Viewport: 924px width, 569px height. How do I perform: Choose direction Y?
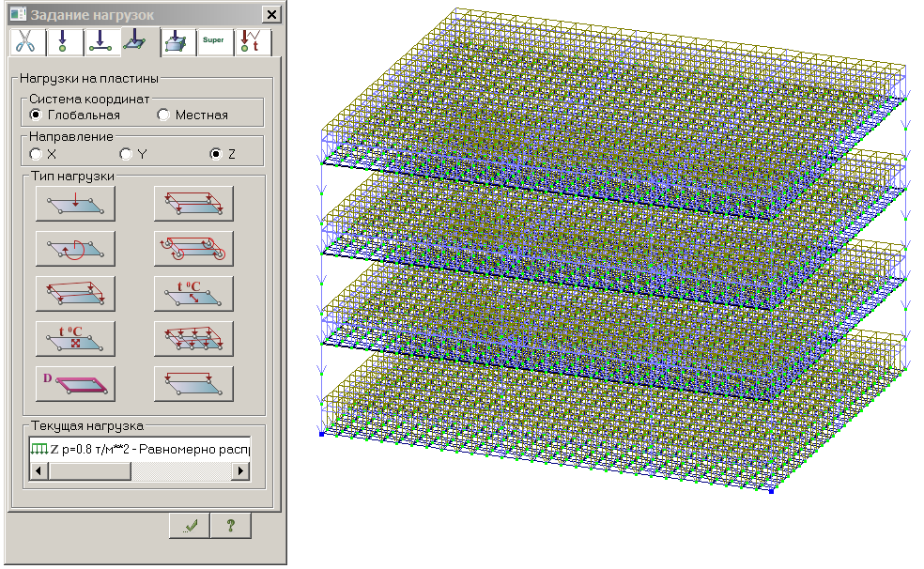point(133,154)
